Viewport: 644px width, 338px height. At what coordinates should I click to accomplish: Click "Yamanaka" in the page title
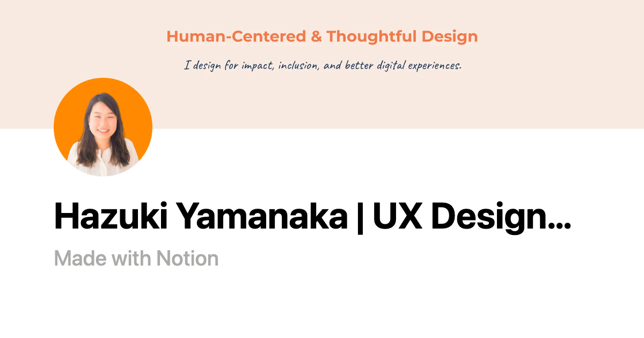point(262,216)
